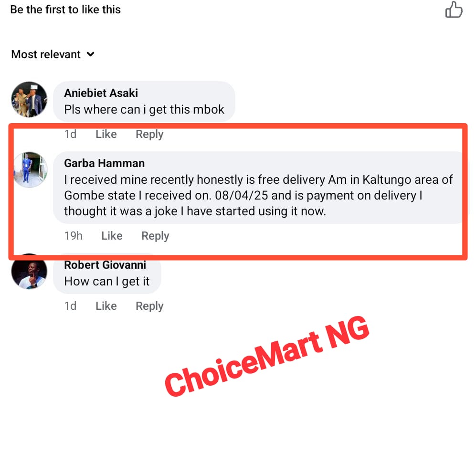
Task: Open the Most relevant sorting dropdown
Action: (x=53, y=54)
